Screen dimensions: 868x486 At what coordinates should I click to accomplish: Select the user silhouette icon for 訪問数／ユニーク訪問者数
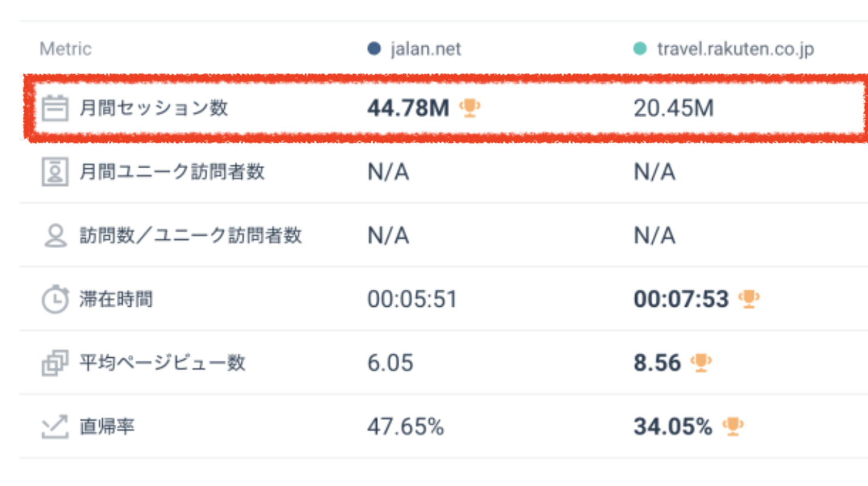(55, 236)
